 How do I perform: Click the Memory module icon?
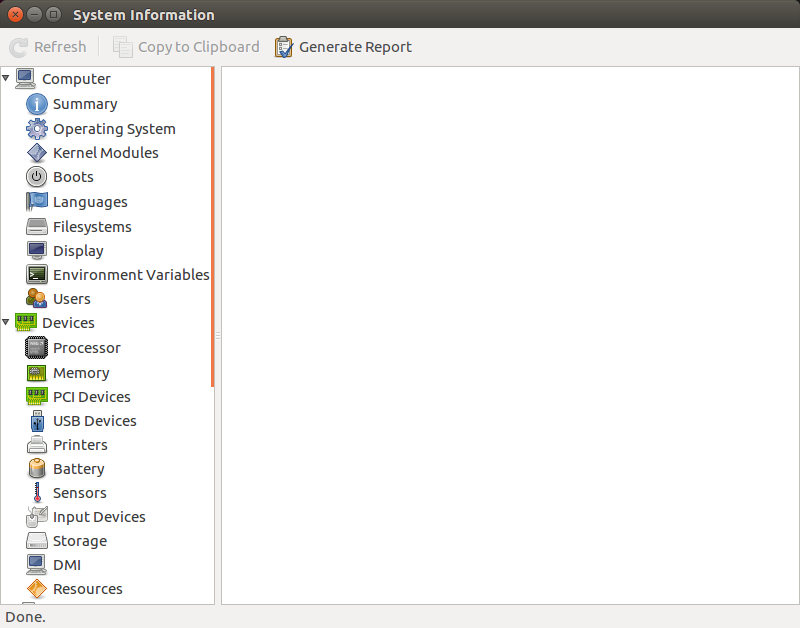pos(37,373)
